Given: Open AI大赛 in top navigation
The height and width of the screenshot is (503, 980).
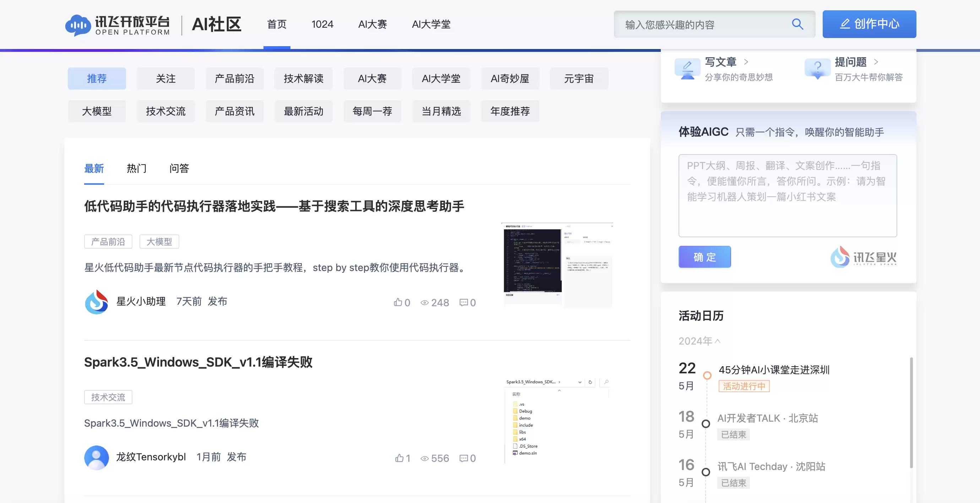Looking at the screenshot, I should point(372,25).
